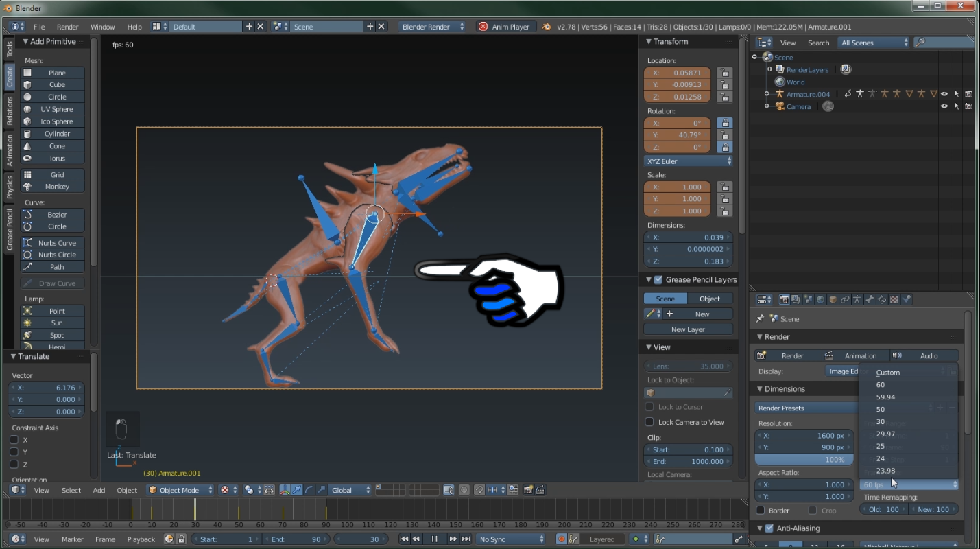Toggle selectability arrow for Armature.004
Screen dimensions: 980x549
pyautogui.click(x=956, y=94)
